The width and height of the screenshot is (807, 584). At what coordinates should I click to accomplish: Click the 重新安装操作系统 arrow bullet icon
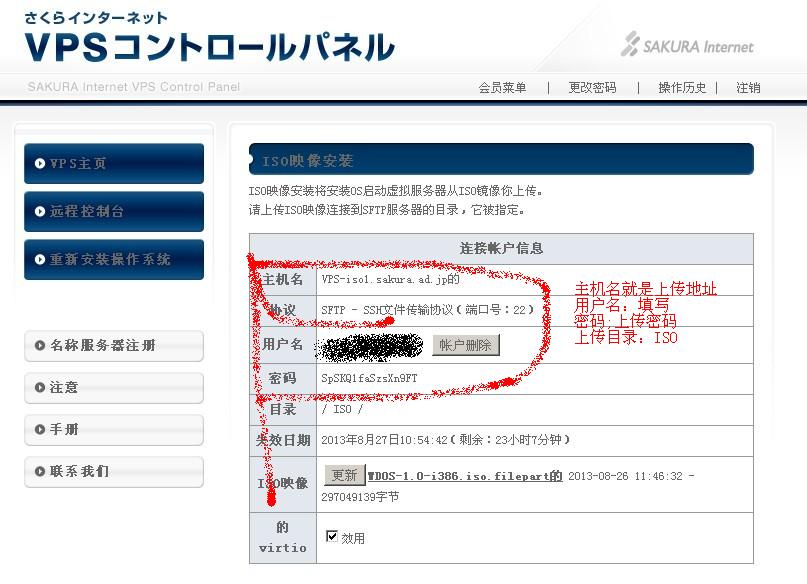tap(40, 259)
